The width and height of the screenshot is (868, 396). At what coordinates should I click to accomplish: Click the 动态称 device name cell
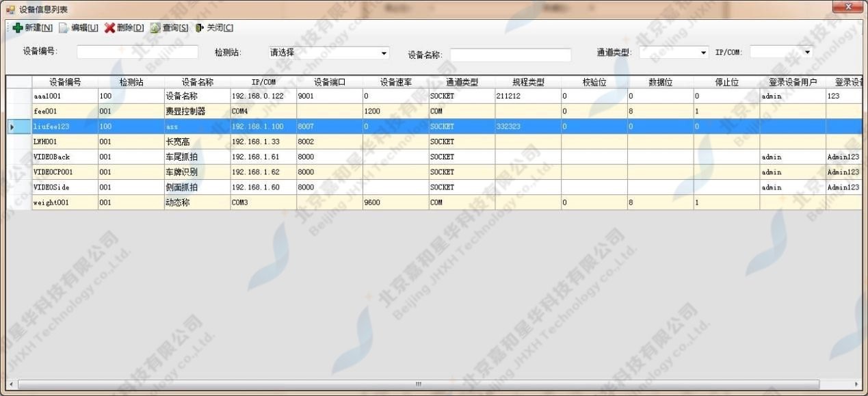pyautogui.click(x=198, y=202)
